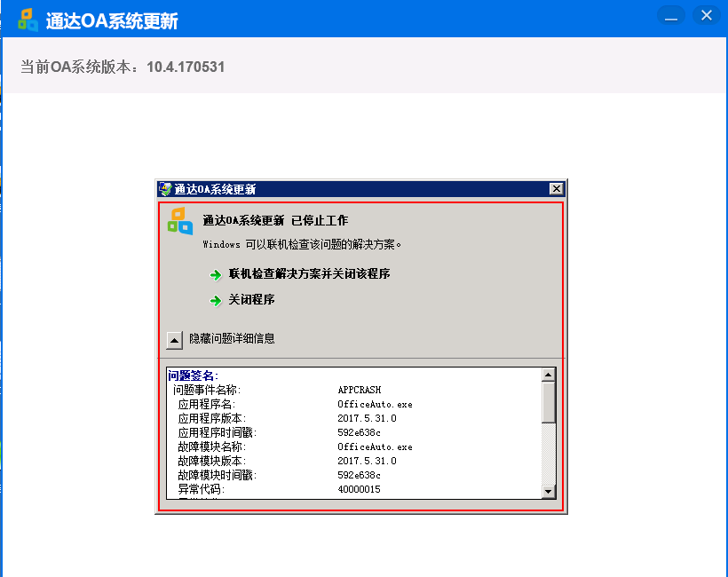Click 592e638c value next to 故障模块时间戳

click(359, 475)
